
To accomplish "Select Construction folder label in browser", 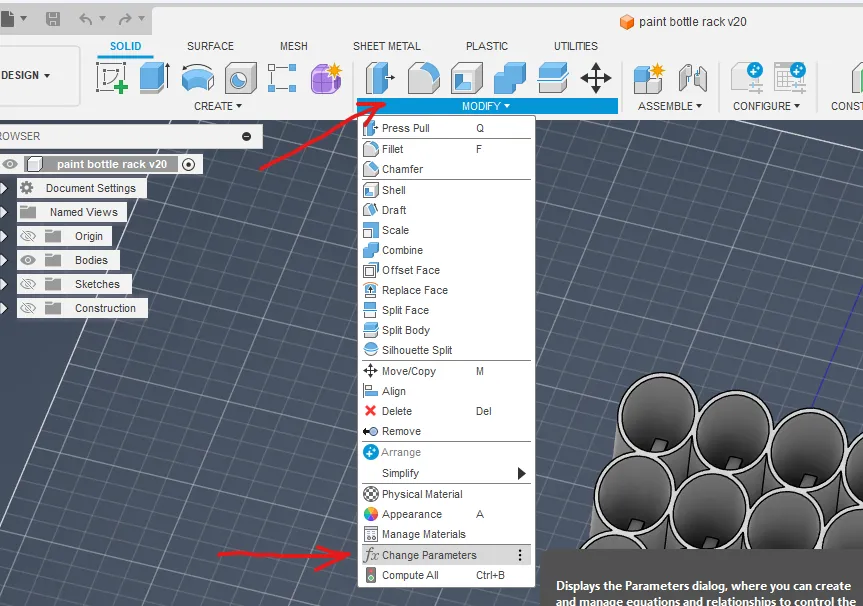I will pyautogui.click(x=105, y=308).
